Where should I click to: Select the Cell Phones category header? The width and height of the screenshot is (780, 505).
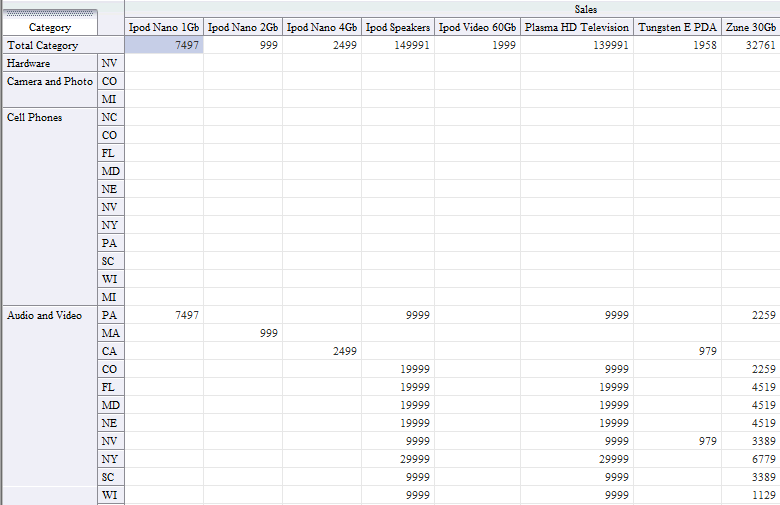click(50, 207)
